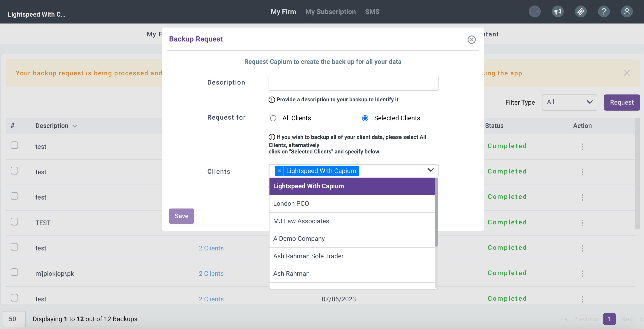
Task: Open the ticket/coupon icon in header
Action: 580,12
